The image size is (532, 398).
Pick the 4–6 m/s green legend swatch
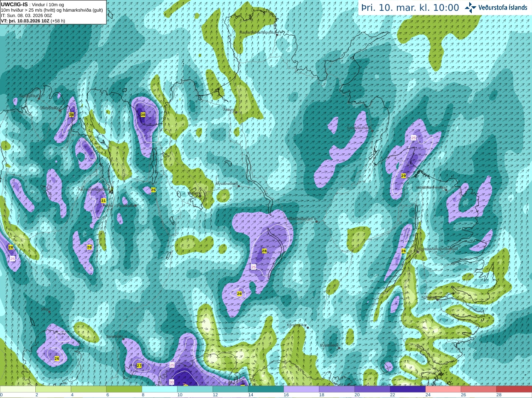pyautogui.click(x=89, y=389)
